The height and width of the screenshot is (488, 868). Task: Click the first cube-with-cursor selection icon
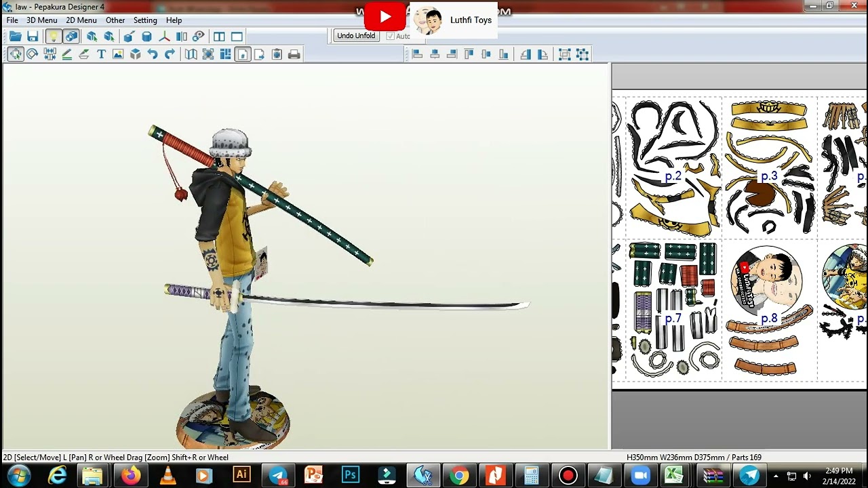pyautogui.click(x=92, y=37)
